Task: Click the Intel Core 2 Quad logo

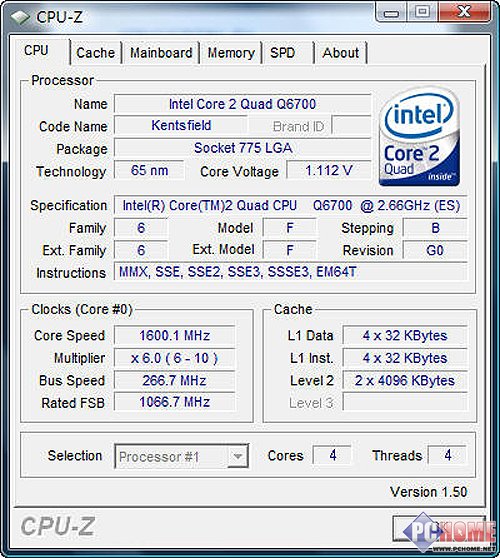Action: 419,137
